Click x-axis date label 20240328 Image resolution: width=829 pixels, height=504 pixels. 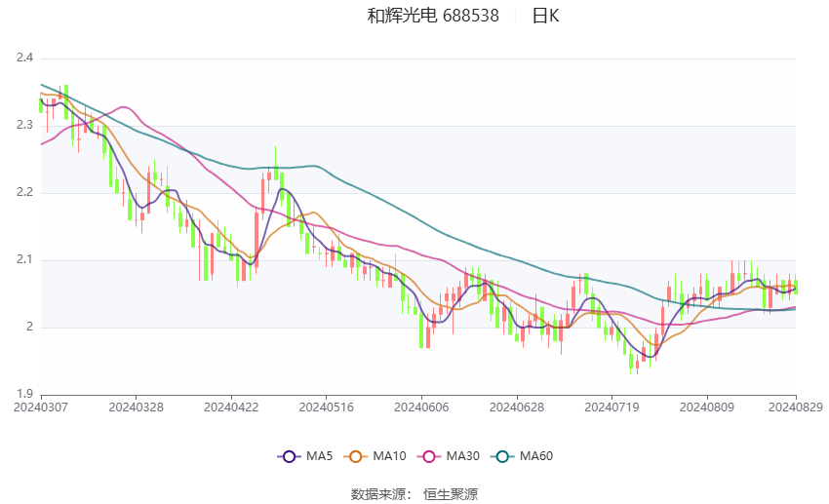136,407
